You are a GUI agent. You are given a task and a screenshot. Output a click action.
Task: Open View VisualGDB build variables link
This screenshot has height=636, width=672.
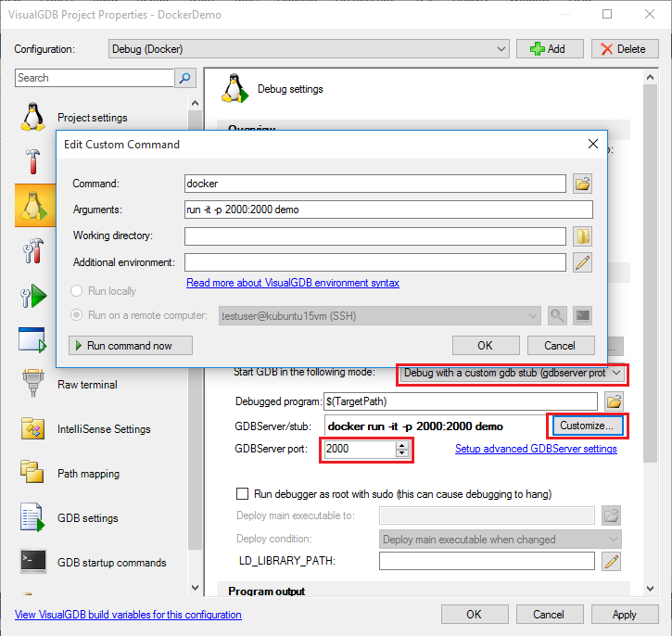point(128,615)
